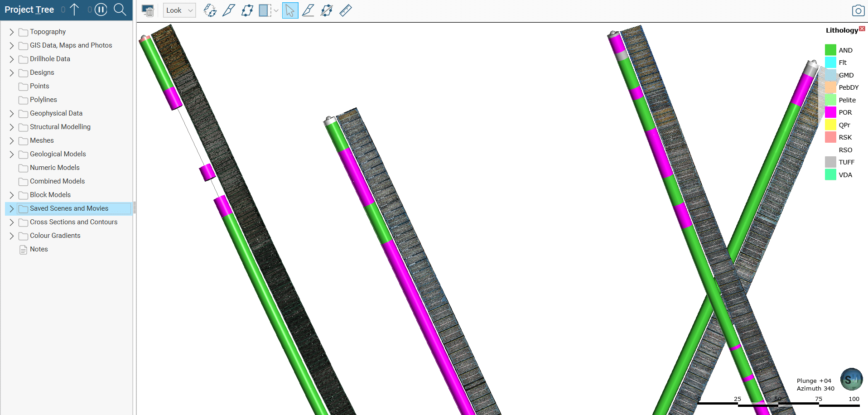Click the RSK pink legend swatch
This screenshot has height=415, width=868.
(830, 137)
